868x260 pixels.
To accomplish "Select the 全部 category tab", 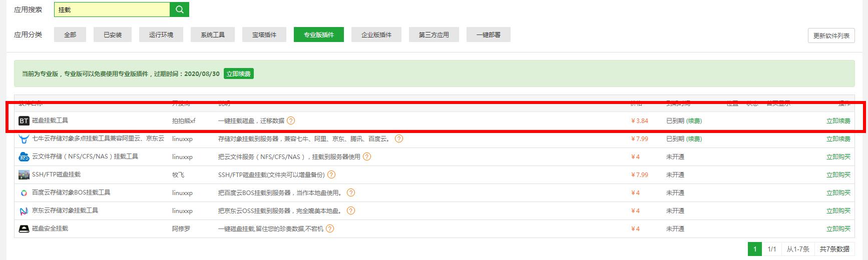I will coord(70,34).
